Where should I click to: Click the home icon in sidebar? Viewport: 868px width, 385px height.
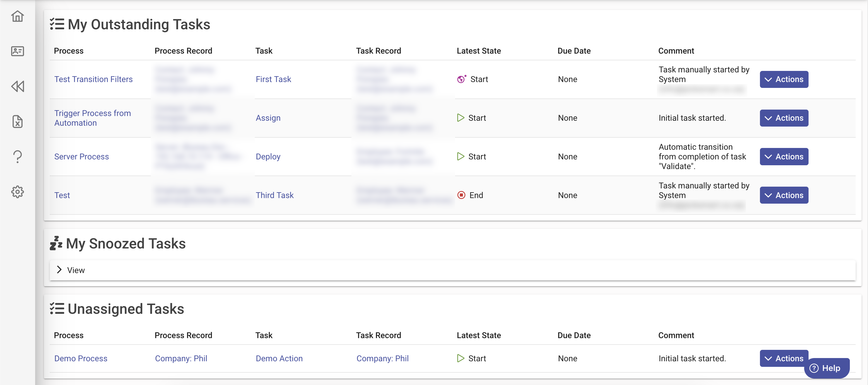[18, 16]
